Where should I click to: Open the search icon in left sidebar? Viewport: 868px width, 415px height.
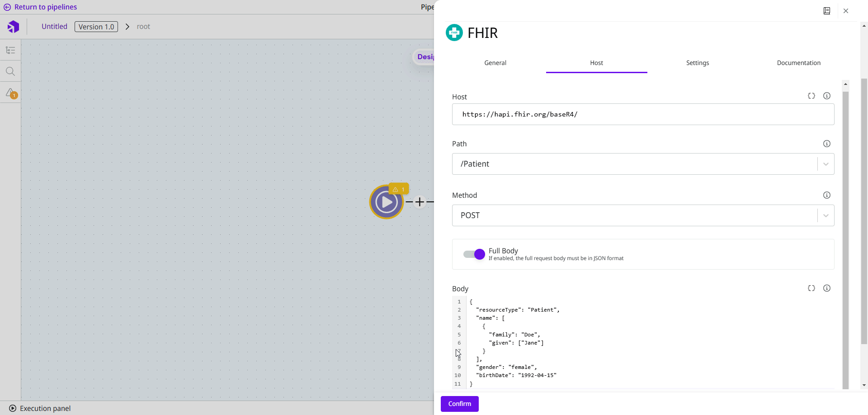(10, 71)
